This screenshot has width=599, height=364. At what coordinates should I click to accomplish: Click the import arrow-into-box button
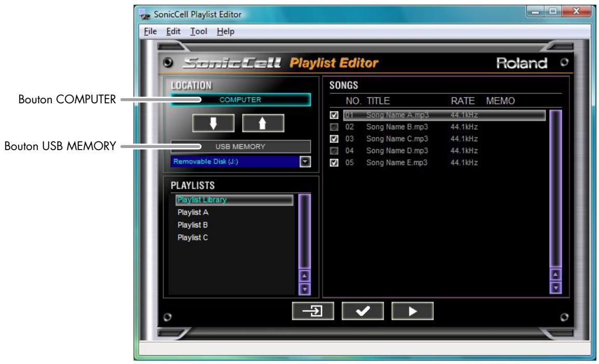(313, 311)
